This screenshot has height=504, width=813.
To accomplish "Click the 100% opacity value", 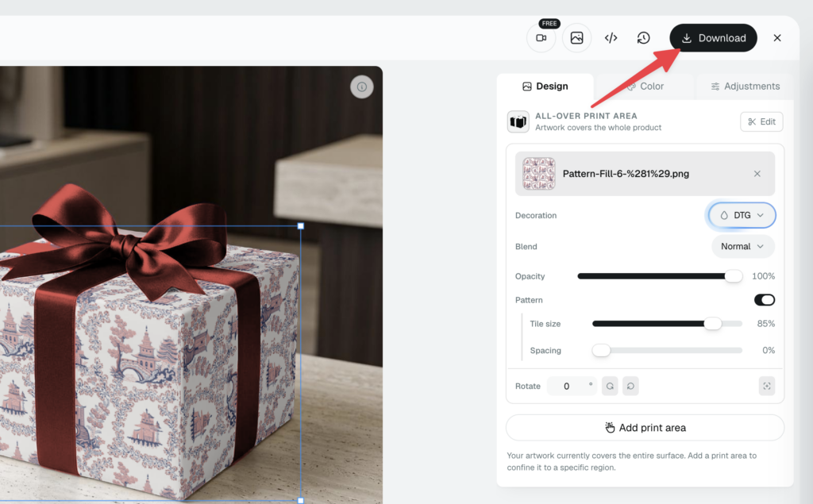I will click(763, 276).
